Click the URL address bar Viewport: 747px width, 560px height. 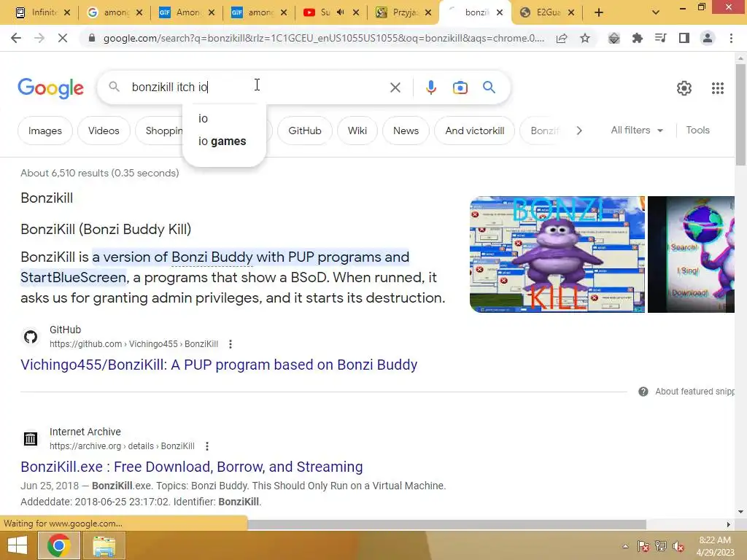coord(323,38)
